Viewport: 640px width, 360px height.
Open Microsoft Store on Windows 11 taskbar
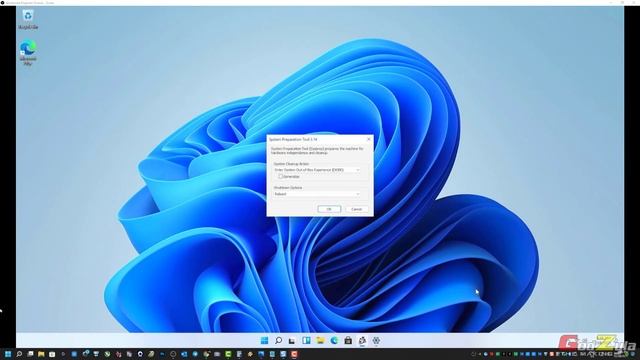click(x=348, y=340)
